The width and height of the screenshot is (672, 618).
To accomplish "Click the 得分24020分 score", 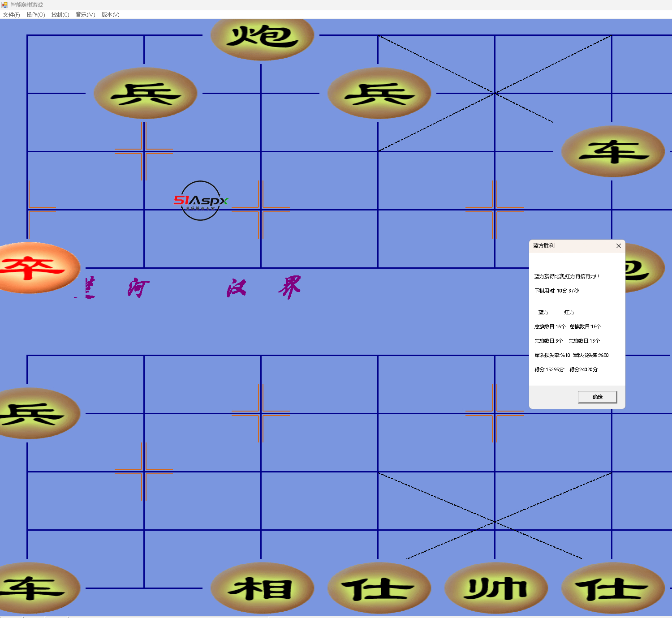I will click(584, 369).
